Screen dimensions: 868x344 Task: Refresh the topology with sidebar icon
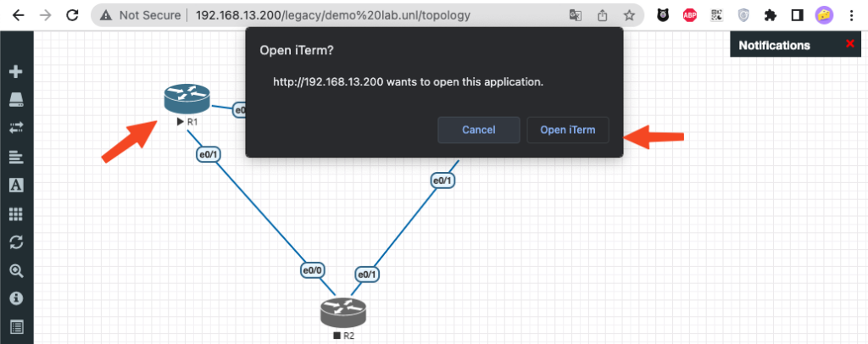17,242
